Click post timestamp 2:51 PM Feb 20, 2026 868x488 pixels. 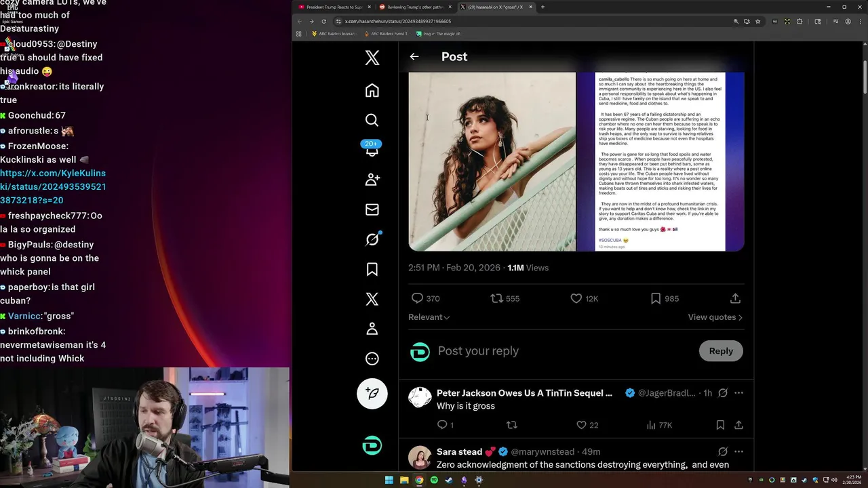454,268
